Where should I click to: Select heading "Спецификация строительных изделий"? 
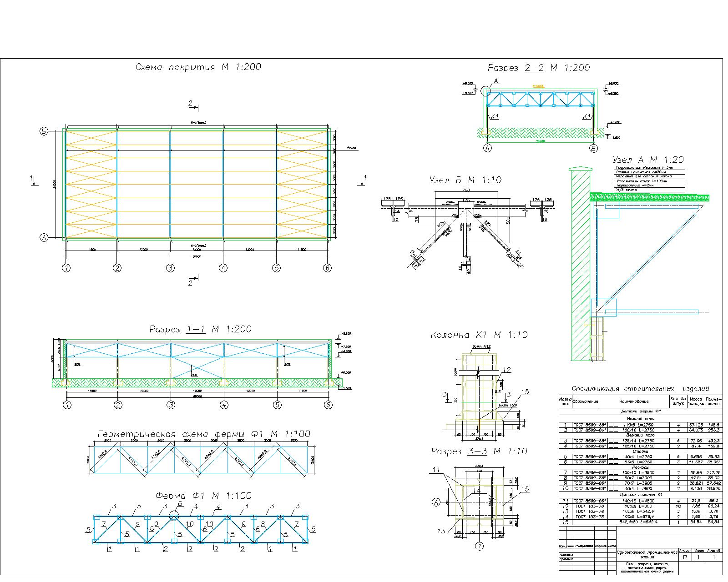(x=640, y=389)
